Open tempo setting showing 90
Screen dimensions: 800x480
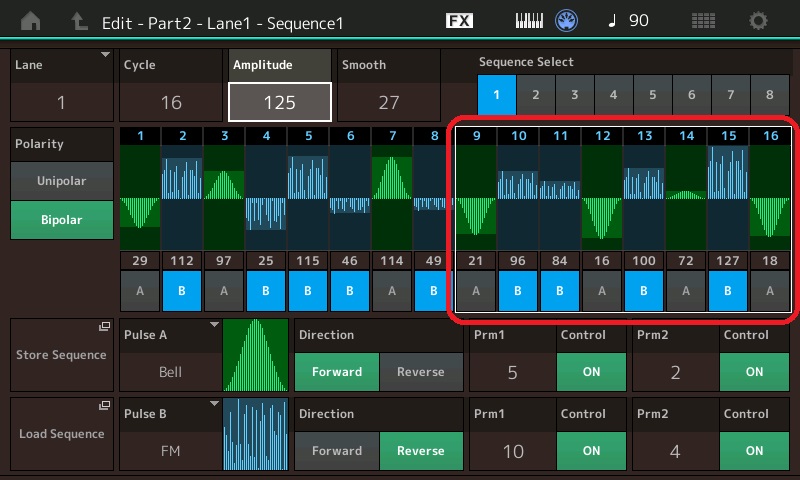tap(627, 20)
